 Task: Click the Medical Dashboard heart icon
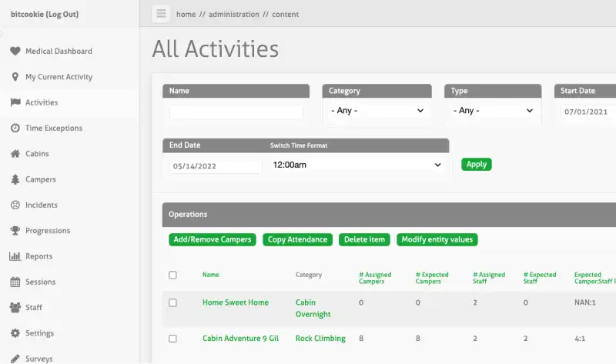point(15,51)
